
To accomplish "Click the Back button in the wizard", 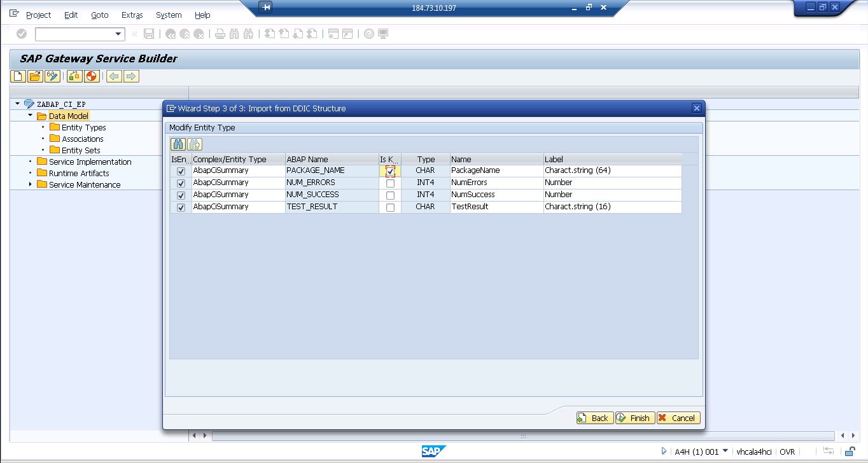I will click(594, 418).
